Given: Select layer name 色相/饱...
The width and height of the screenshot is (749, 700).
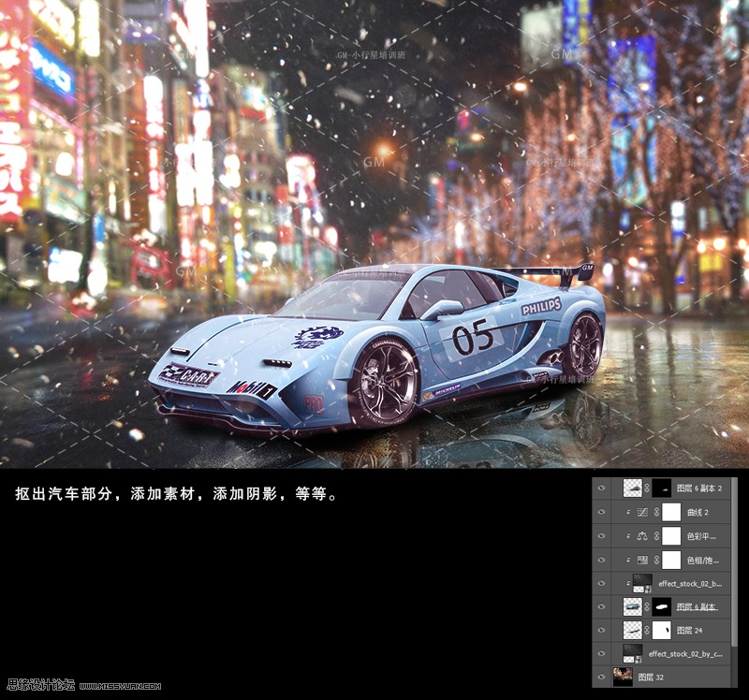Looking at the screenshot, I should pos(703,561).
